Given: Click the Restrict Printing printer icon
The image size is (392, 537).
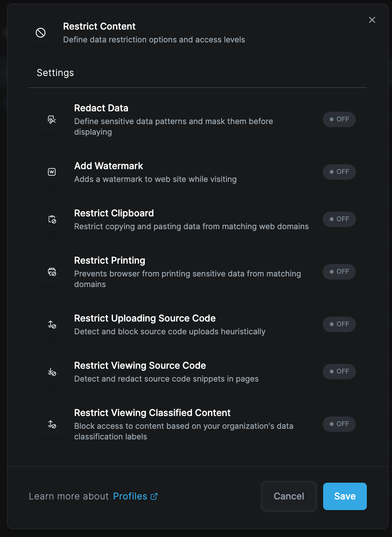Looking at the screenshot, I should coord(52,272).
